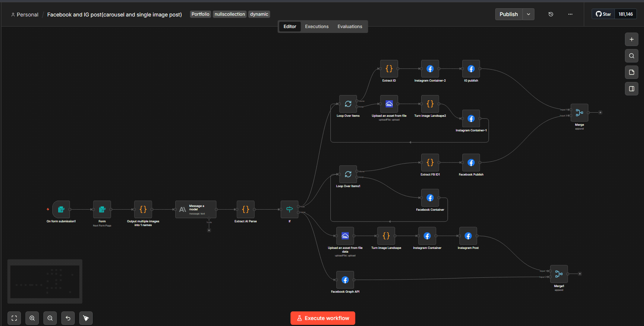Go to the Personal project breadcrumb
The image size is (644, 326).
(25, 15)
